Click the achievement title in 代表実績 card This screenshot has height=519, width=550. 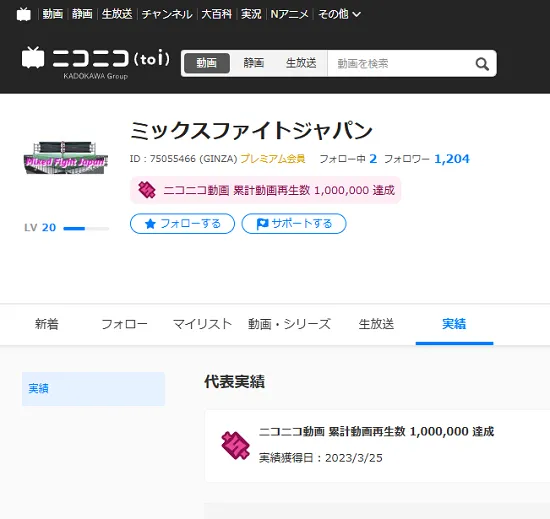point(376,431)
